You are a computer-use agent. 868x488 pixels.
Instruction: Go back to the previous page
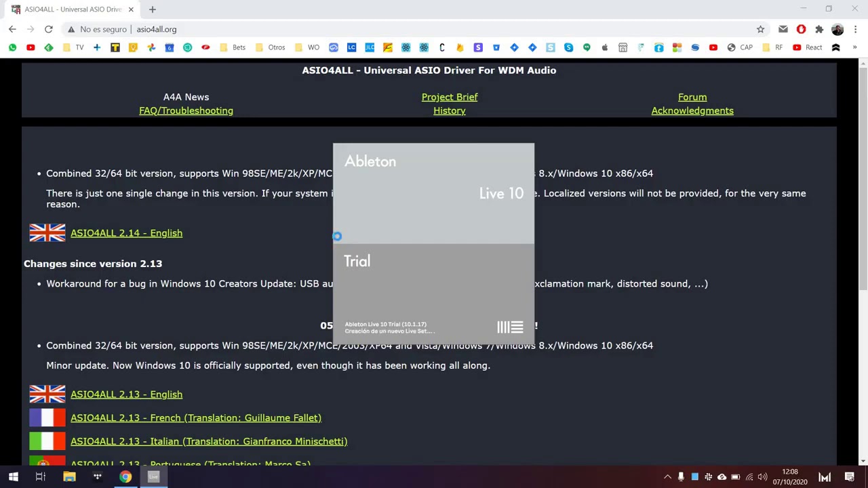point(12,29)
